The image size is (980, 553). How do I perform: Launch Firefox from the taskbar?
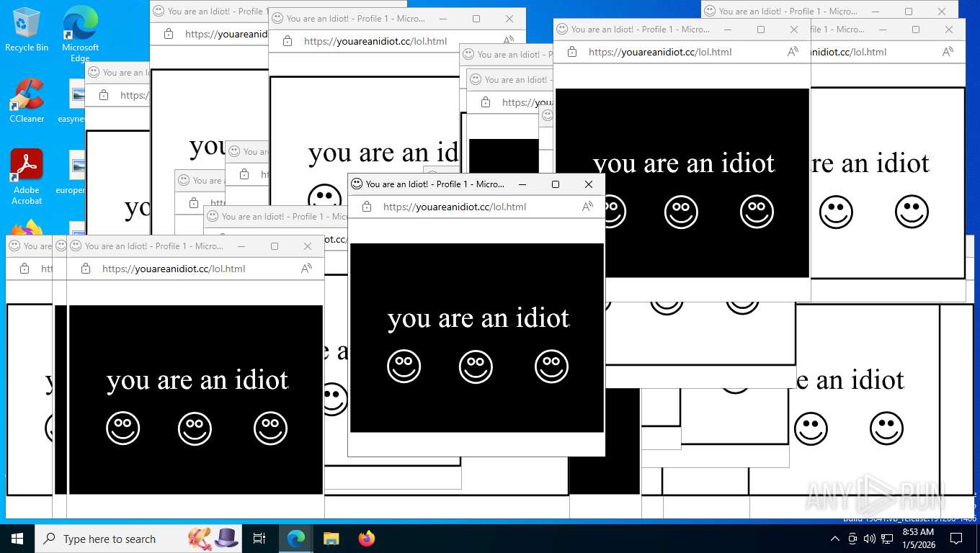click(x=367, y=539)
